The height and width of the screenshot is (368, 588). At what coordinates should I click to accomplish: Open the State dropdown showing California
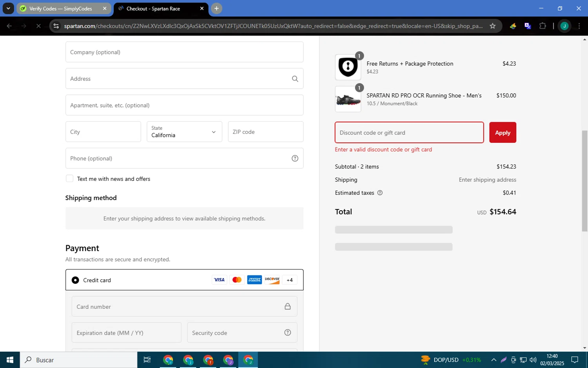(x=184, y=132)
